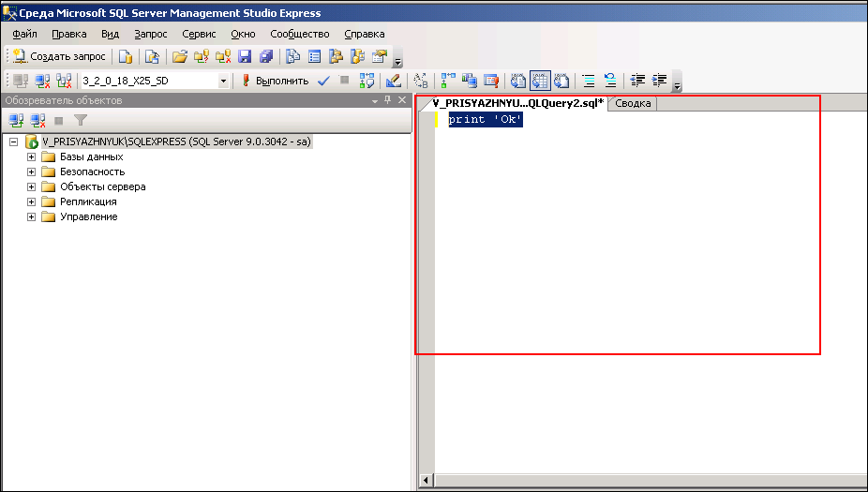Parse the query with the blue checkmark
The height and width of the screenshot is (492, 868).
[323, 81]
